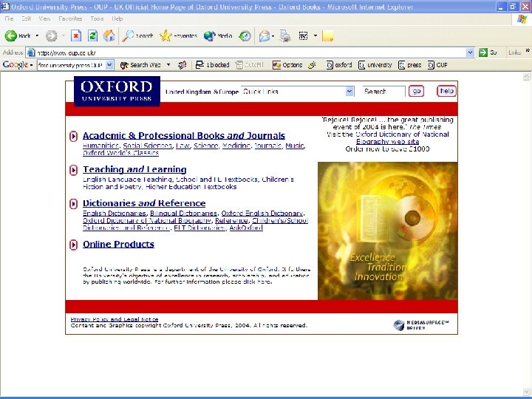Find the word 'OUP' on page

tap(437, 65)
